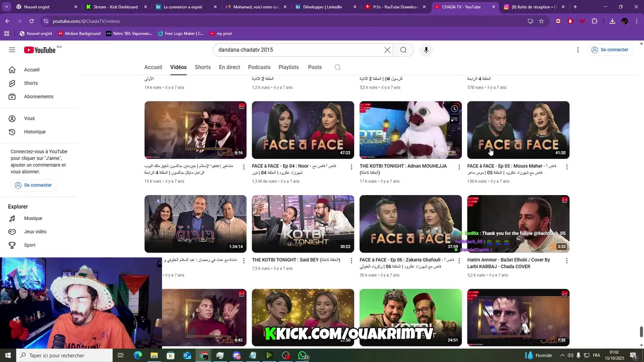Switch to the Accueil channel tab

click(x=153, y=67)
